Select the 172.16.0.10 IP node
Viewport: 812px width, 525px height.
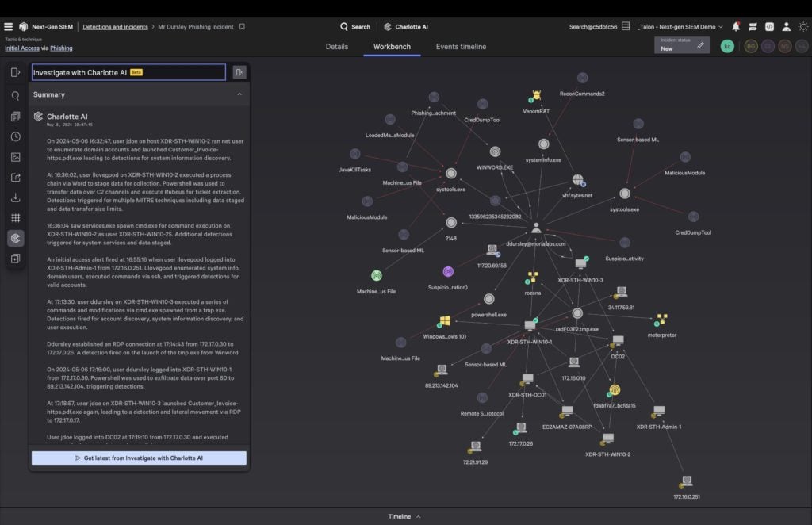[574, 362]
